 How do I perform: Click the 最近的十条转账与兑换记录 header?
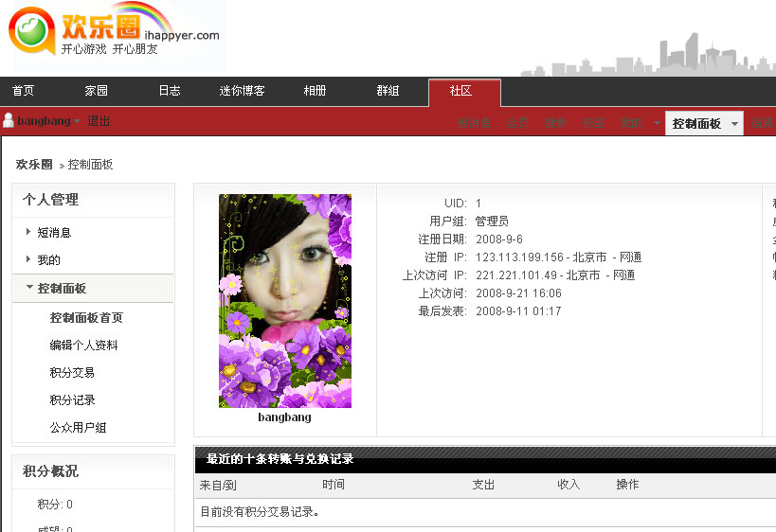coord(280,459)
